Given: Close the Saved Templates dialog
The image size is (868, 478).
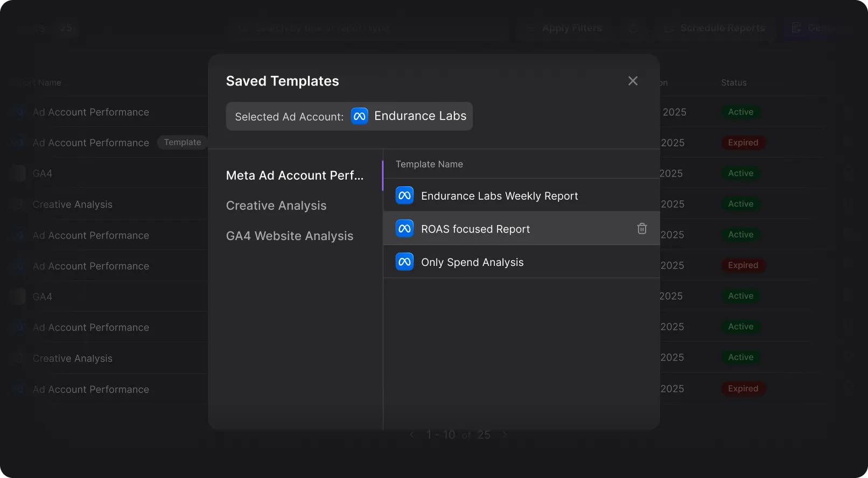Looking at the screenshot, I should pyautogui.click(x=633, y=81).
